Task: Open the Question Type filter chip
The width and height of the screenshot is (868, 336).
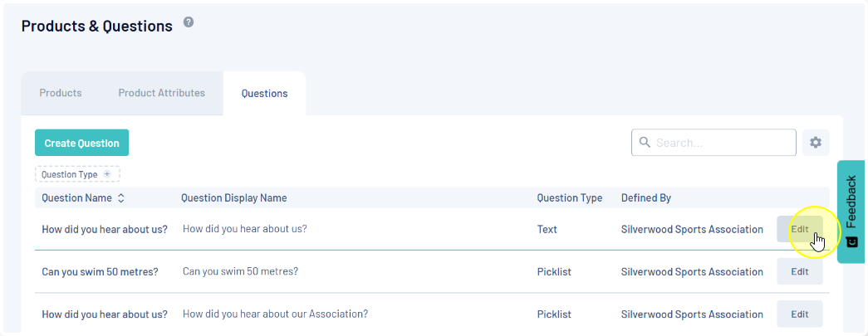Action: (70, 174)
